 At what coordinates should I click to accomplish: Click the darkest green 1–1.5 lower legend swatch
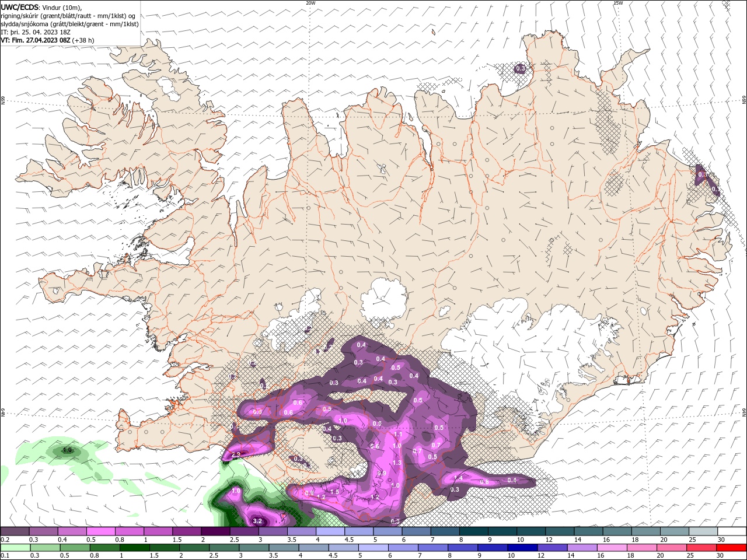135,548
